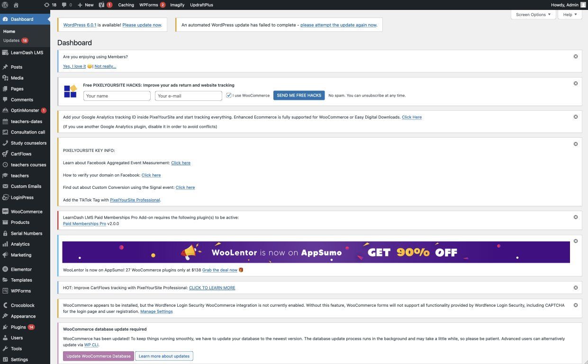Click the Plugins plug icon in the sidebar

click(5, 327)
